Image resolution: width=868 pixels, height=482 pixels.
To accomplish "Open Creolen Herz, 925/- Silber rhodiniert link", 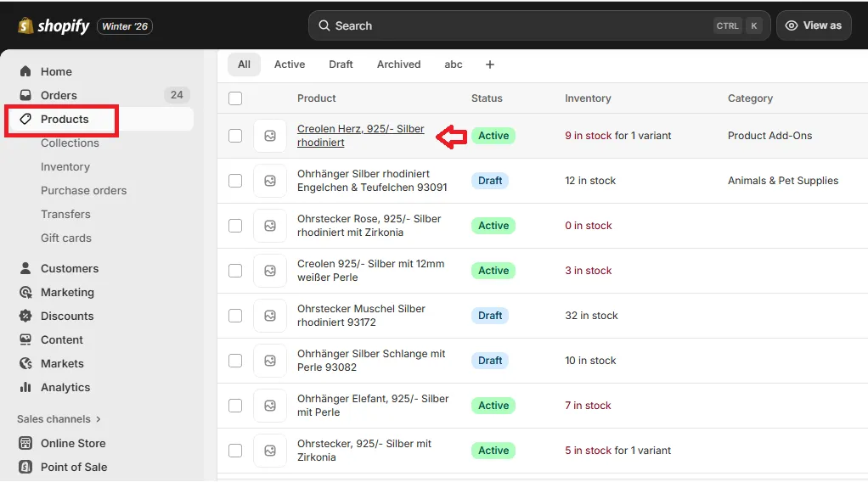I will click(x=360, y=136).
